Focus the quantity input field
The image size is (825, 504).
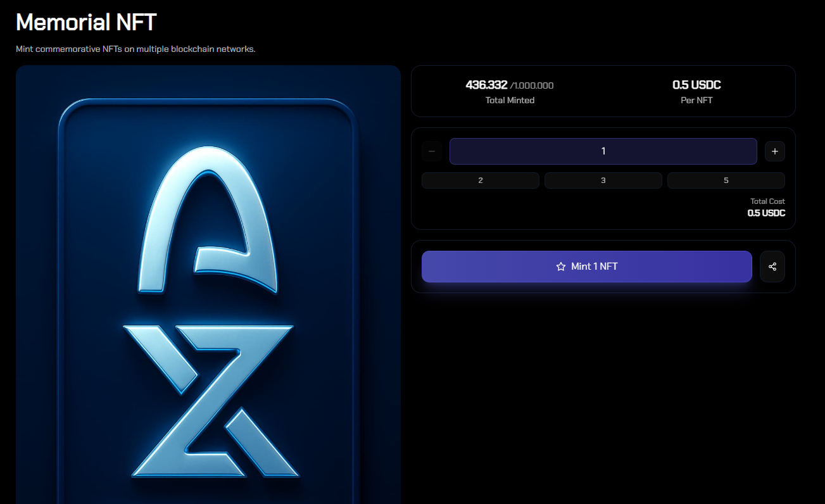tap(603, 151)
